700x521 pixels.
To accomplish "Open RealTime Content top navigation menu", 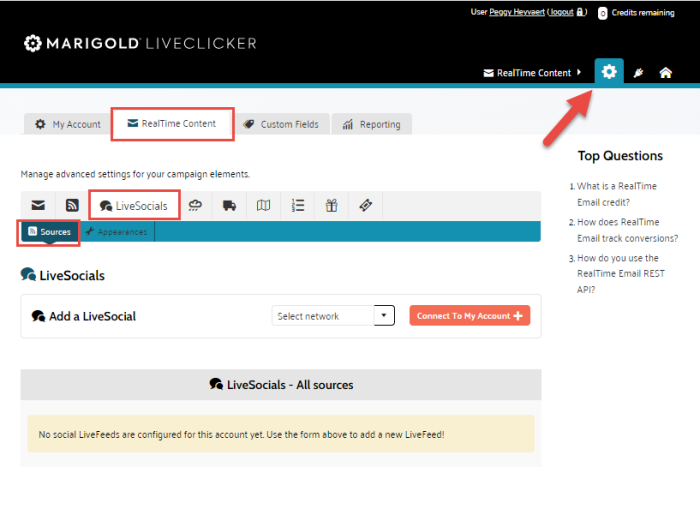I will tap(532, 73).
